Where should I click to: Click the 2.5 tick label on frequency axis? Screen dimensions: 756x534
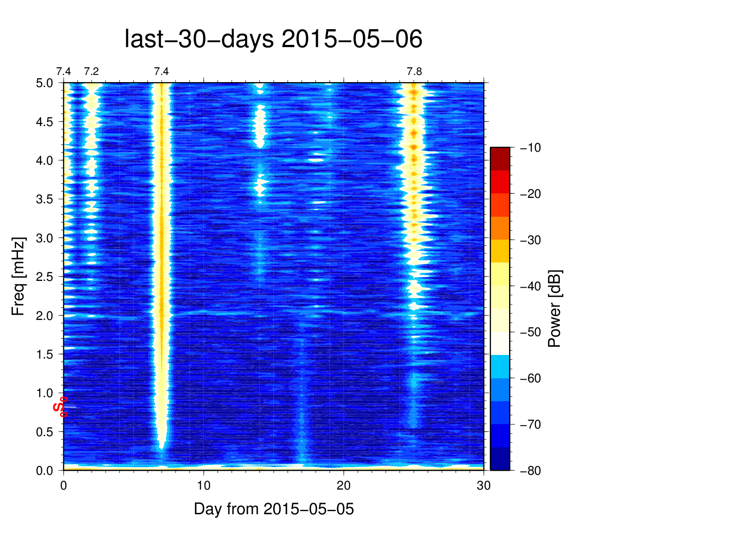tap(44, 277)
